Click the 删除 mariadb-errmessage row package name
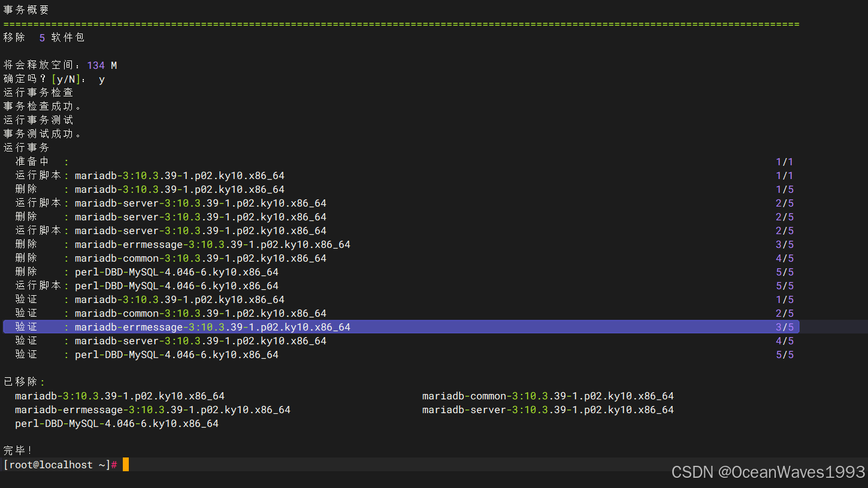The image size is (868, 488). coord(213,244)
